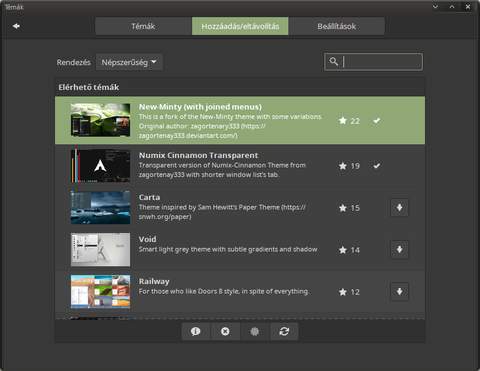Select the Railway theme title
Image resolution: width=480 pixels, height=371 pixels.
tap(154, 281)
